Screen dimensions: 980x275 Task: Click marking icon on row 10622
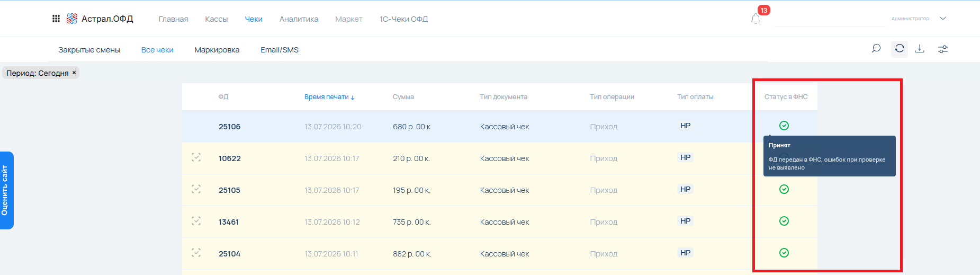coord(196,157)
